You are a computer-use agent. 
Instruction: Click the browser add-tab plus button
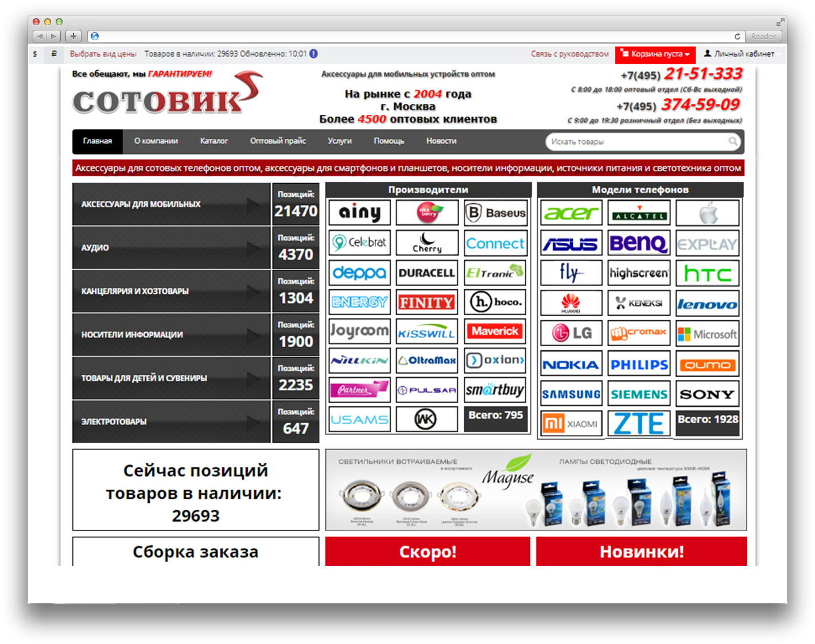coord(73,36)
